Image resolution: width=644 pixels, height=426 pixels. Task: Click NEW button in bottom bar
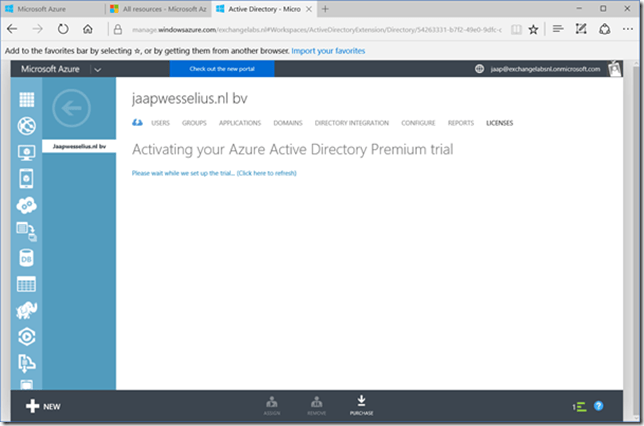point(43,406)
